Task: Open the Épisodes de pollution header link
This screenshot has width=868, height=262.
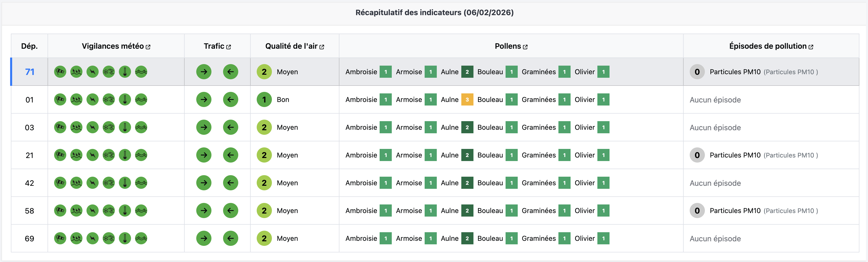Action: pyautogui.click(x=811, y=47)
